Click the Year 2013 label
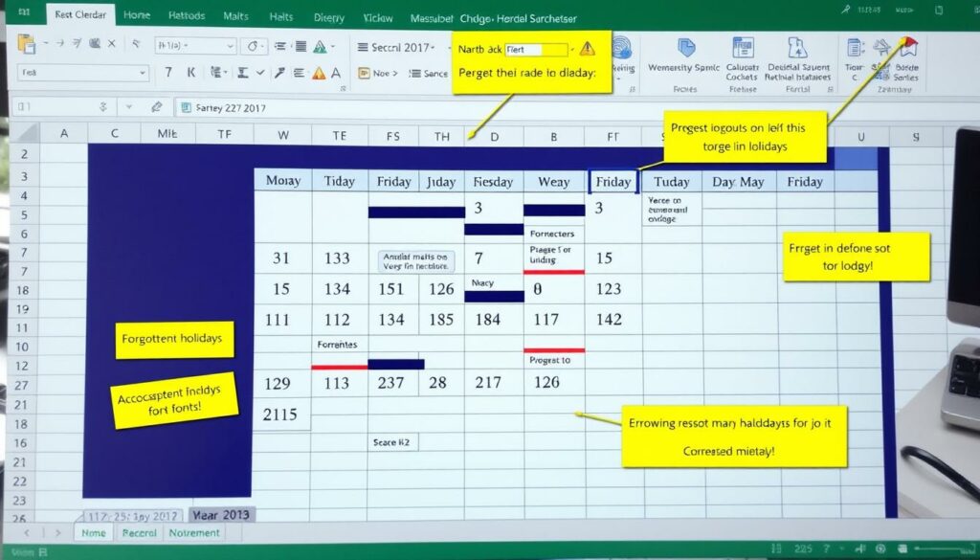The image size is (980, 560). click(x=221, y=515)
